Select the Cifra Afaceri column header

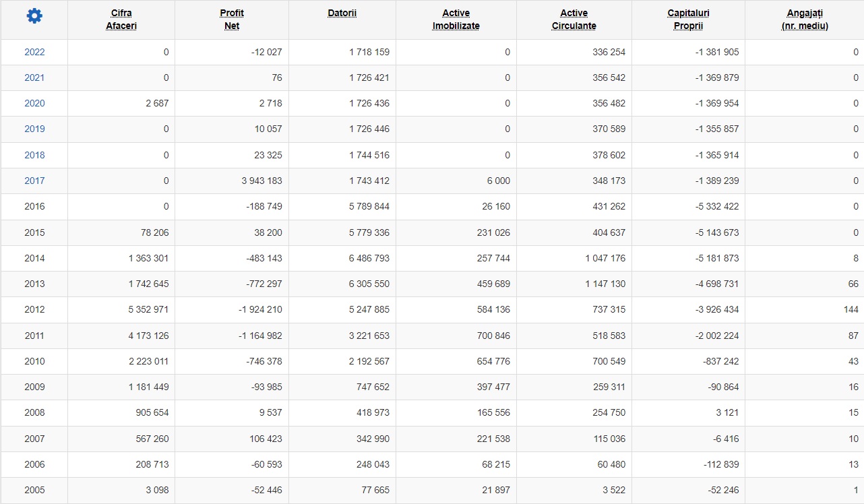click(x=121, y=20)
